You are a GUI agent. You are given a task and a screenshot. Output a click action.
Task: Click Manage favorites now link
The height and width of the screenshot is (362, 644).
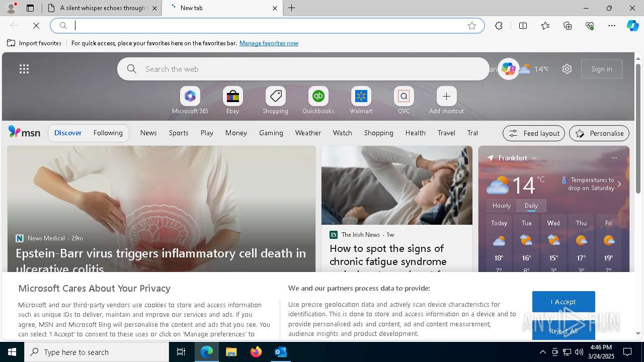click(269, 43)
